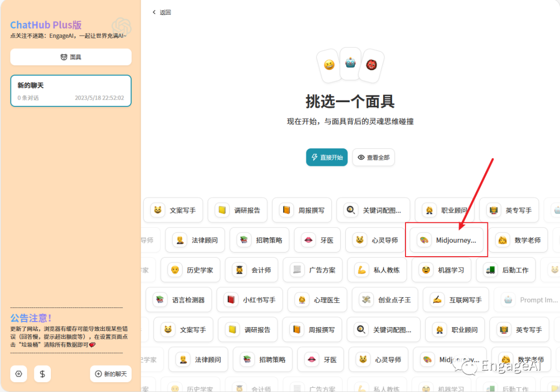This screenshot has height=392, width=560.
Task: Pick the fully visible 后勤工作 mask
Action: [x=506, y=270]
